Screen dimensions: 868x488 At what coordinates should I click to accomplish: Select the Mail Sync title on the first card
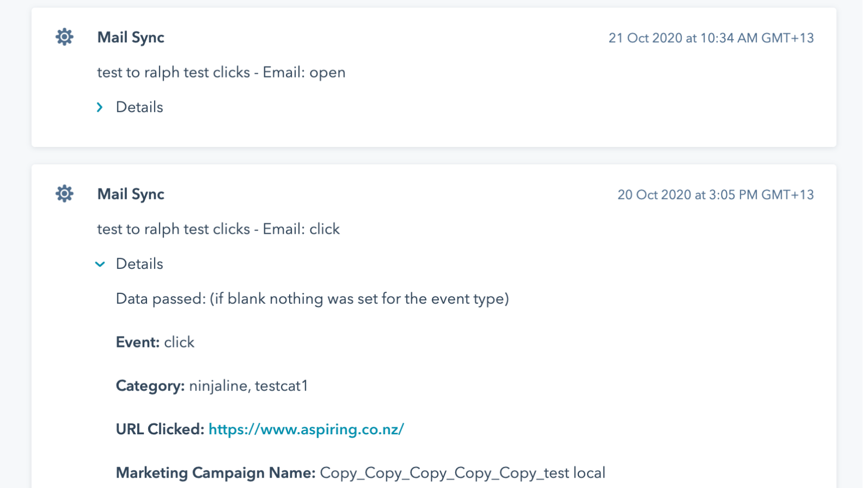coord(130,37)
